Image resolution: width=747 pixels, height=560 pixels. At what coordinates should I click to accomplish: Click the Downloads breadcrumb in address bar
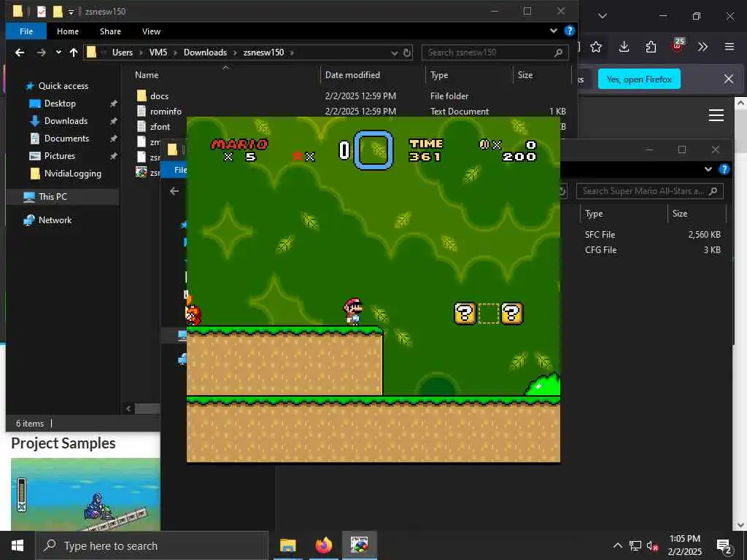click(x=205, y=52)
